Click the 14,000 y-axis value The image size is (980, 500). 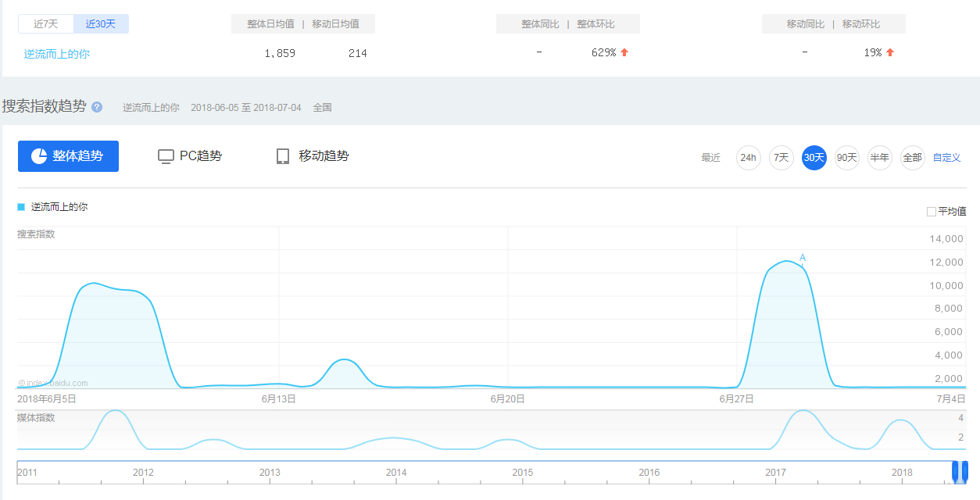click(946, 239)
